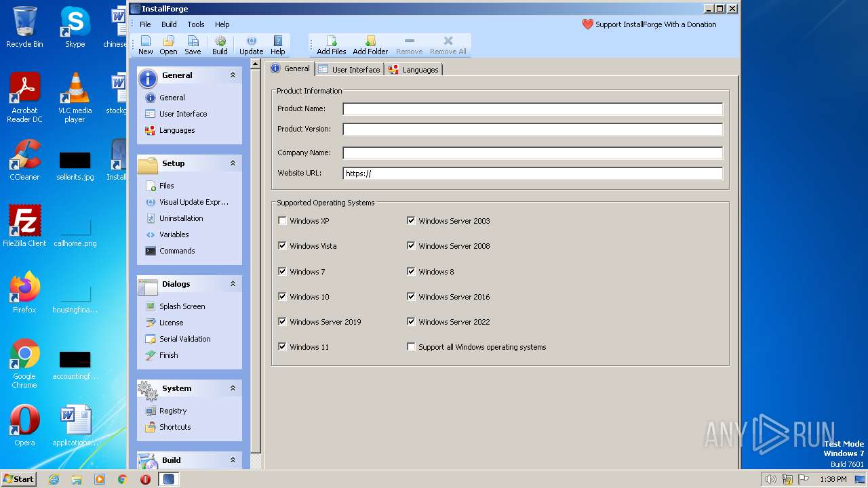Select the General tab
868x488 pixels.
(290, 68)
